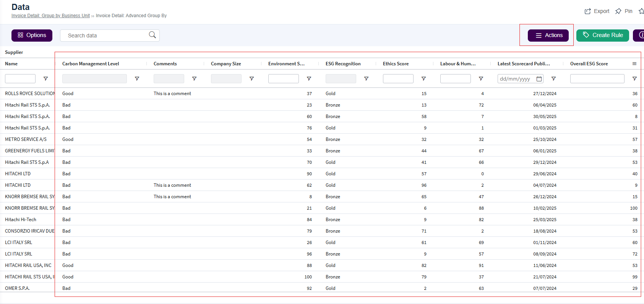Click the search magnifier icon
Image resolution: width=644 pixels, height=304 pixels.
click(152, 35)
